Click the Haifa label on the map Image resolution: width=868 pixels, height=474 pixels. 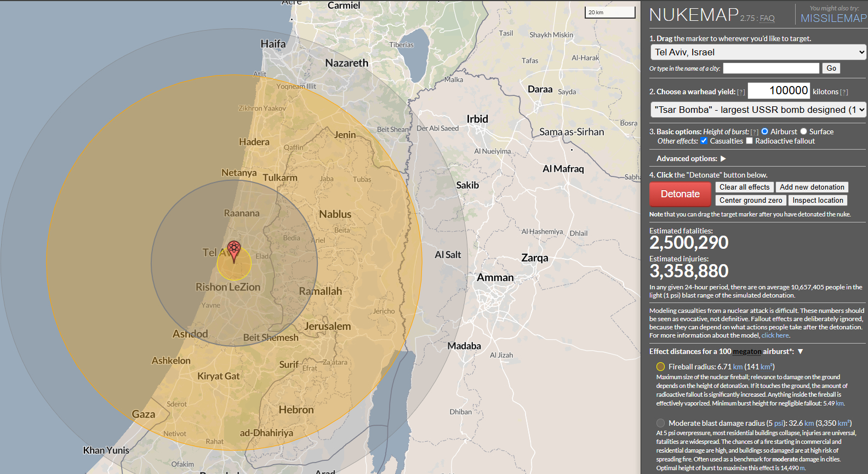tap(273, 44)
